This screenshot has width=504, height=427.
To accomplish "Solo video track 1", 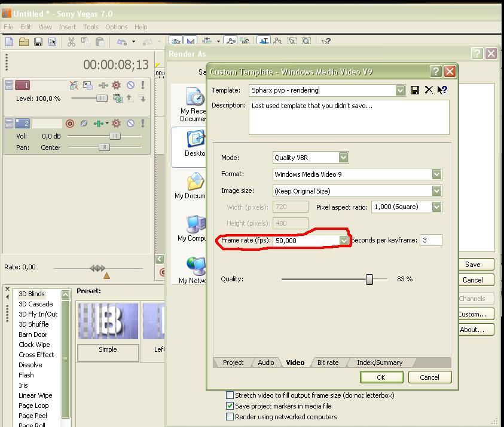I will 143,85.
